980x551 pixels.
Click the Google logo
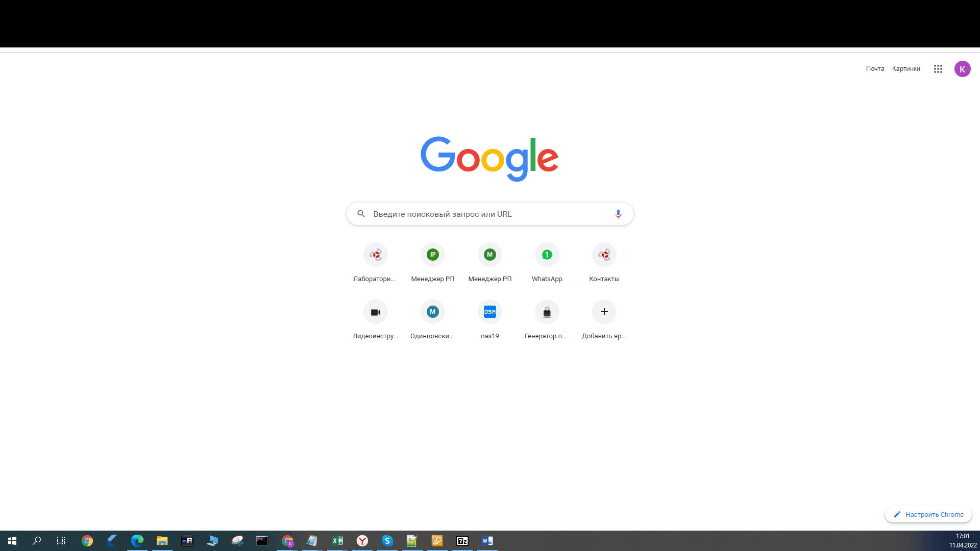[x=489, y=159]
